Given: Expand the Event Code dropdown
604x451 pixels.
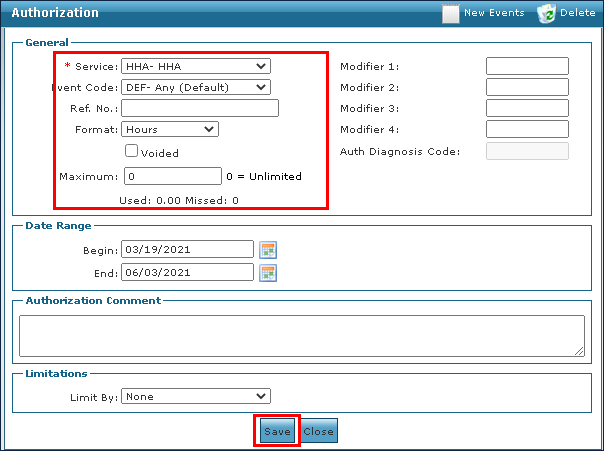Looking at the screenshot, I should (x=195, y=87).
